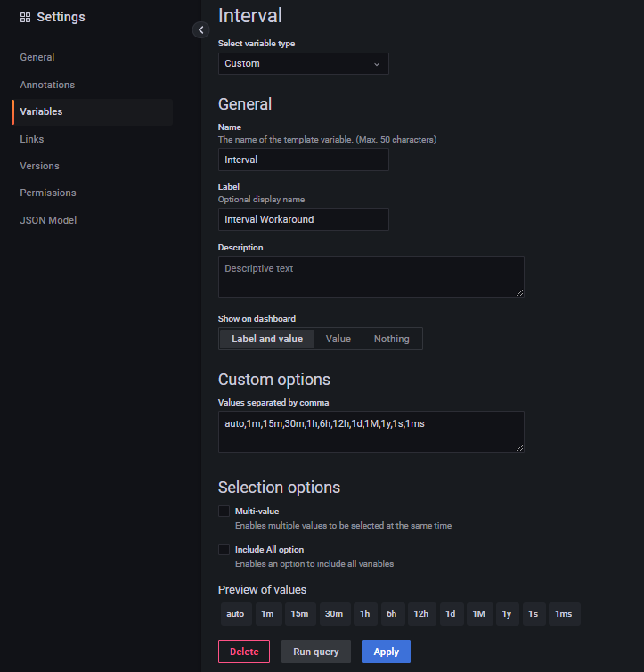Go to the Annotations settings
This screenshot has height=672, width=644.
tap(47, 85)
